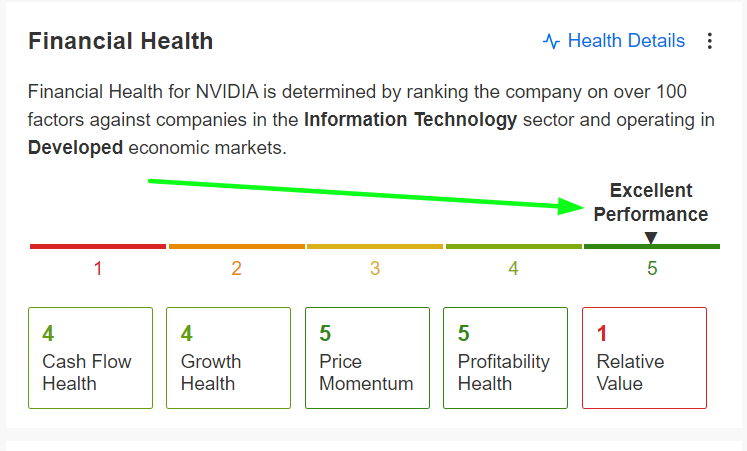Click the light green scale segment
747x451 pixels.
514,246
